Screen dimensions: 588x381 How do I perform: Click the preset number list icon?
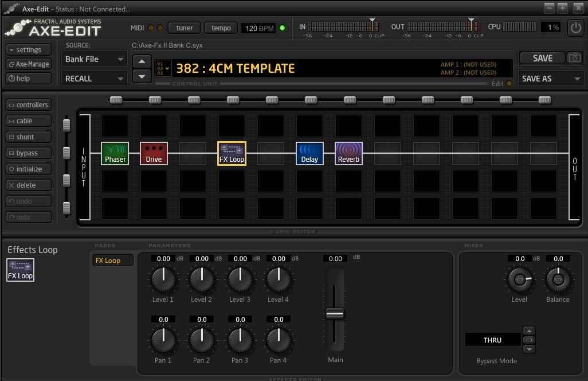[x=163, y=68]
